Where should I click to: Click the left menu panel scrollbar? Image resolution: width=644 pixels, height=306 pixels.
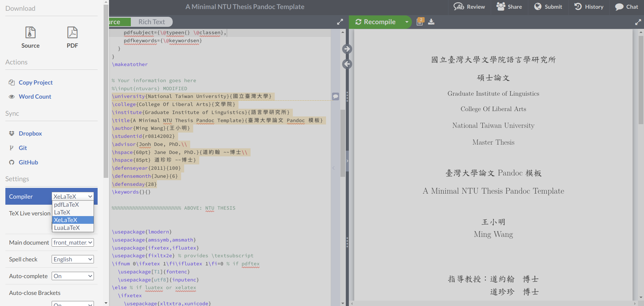106,91
